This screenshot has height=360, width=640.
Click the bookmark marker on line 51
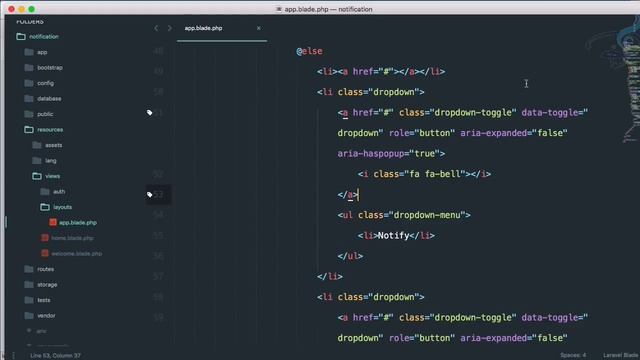[x=149, y=113]
